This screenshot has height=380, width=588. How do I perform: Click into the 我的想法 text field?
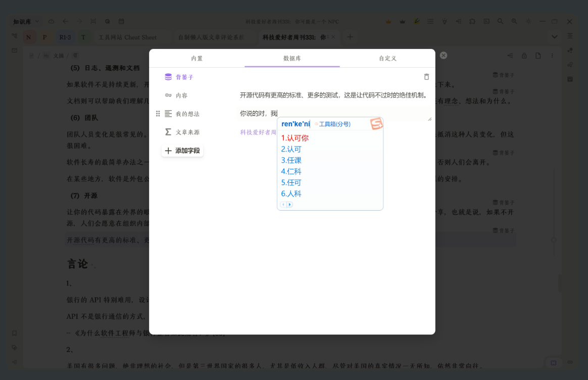(334, 114)
